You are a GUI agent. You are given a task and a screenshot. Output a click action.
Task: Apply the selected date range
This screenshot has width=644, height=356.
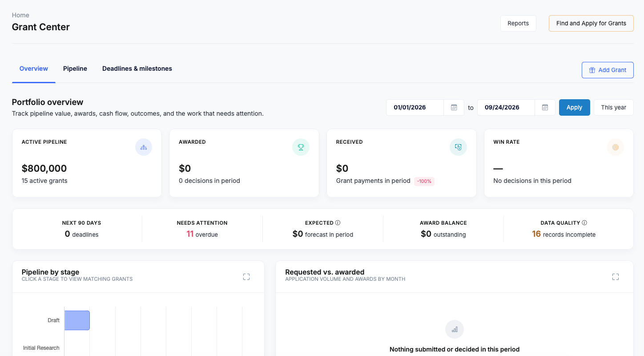[x=574, y=107]
